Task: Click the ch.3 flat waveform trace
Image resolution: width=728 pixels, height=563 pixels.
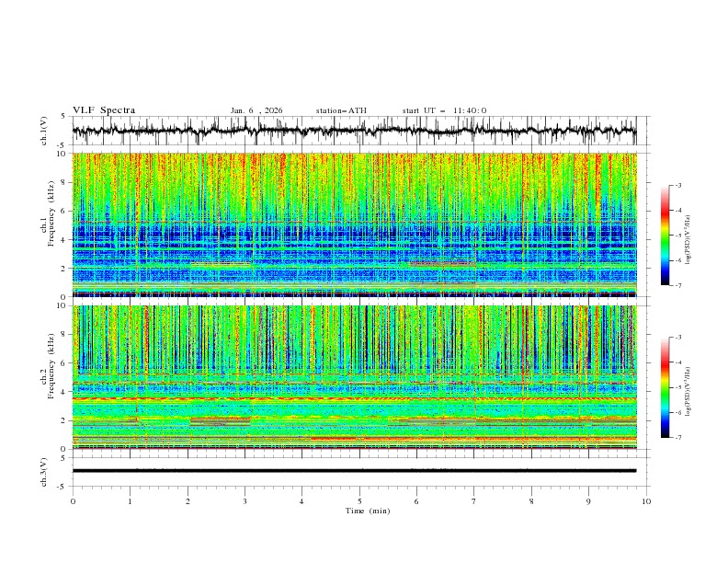Action: click(354, 471)
